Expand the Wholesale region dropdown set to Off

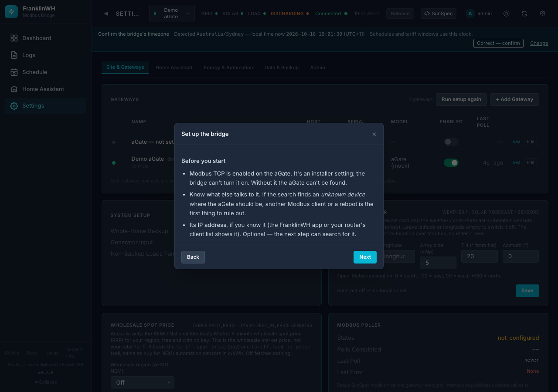[143, 382]
